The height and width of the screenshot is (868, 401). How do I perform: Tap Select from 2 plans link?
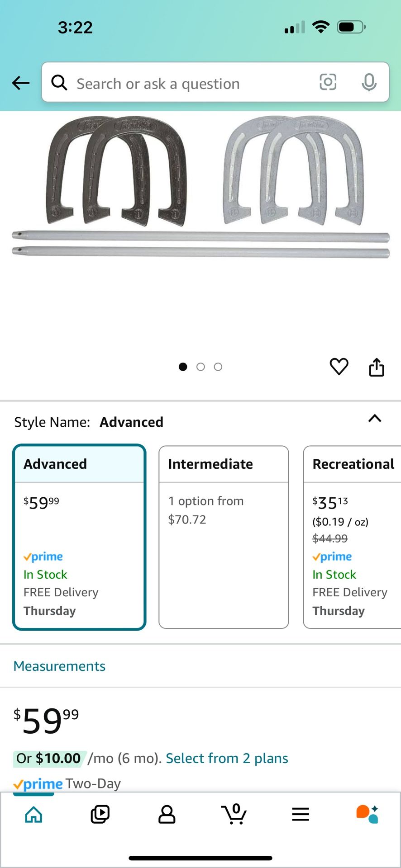click(x=227, y=758)
